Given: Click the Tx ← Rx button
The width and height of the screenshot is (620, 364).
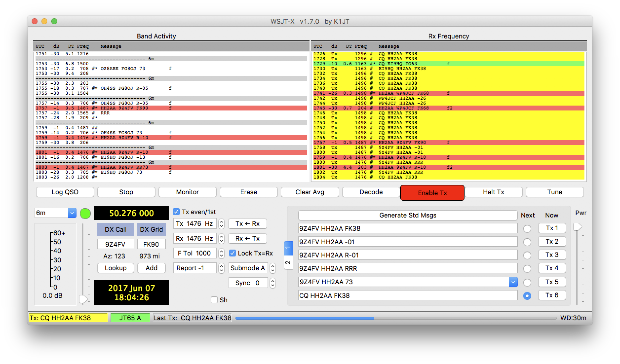Looking at the screenshot, I should pyautogui.click(x=247, y=224).
